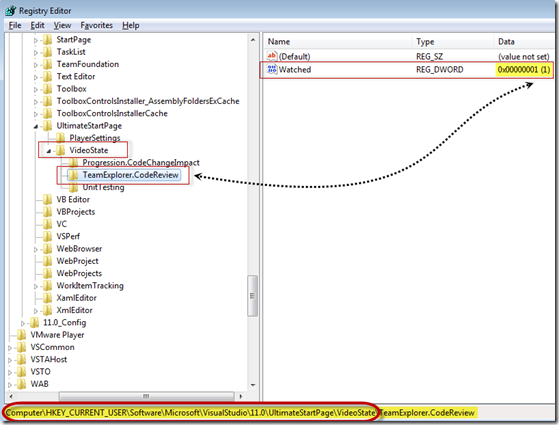Select the WAB key label

[x=39, y=384]
